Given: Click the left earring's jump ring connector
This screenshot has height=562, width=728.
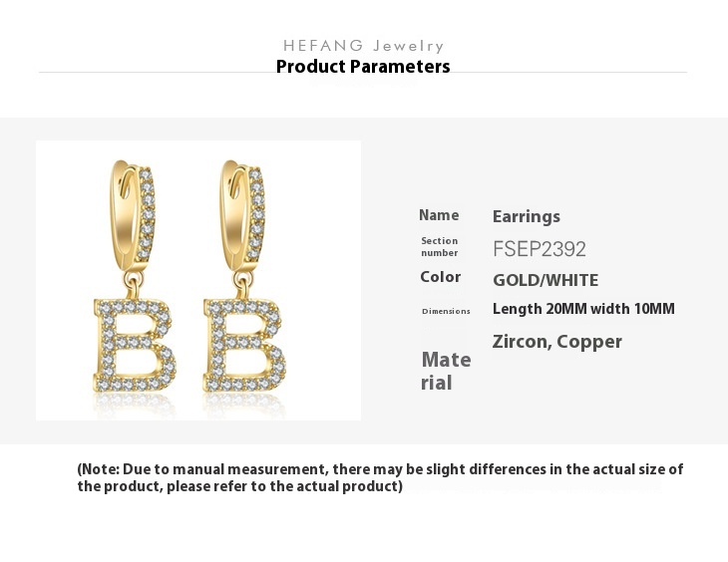Looking at the screenshot, I should point(134,284).
